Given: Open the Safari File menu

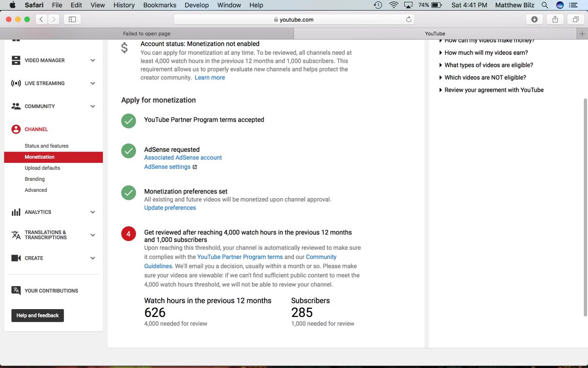Looking at the screenshot, I should tap(57, 5).
